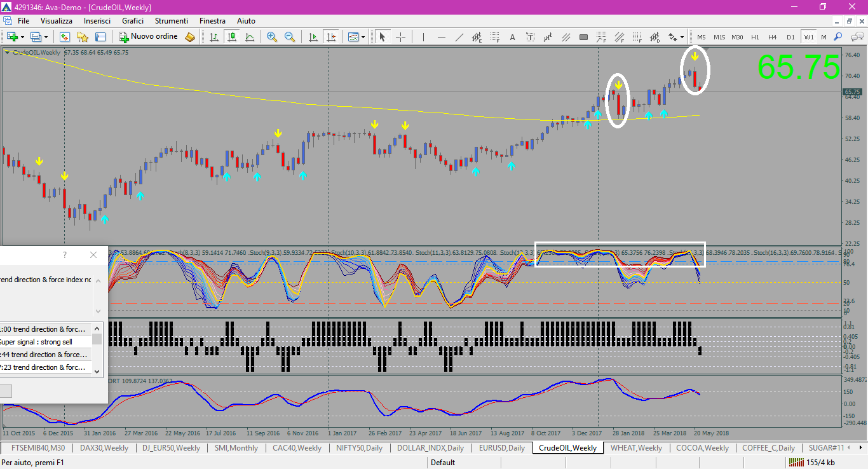Image resolution: width=868 pixels, height=469 pixels.
Task: Switch to the EURUSD,Daily chart tab
Action: pos(502,448)
